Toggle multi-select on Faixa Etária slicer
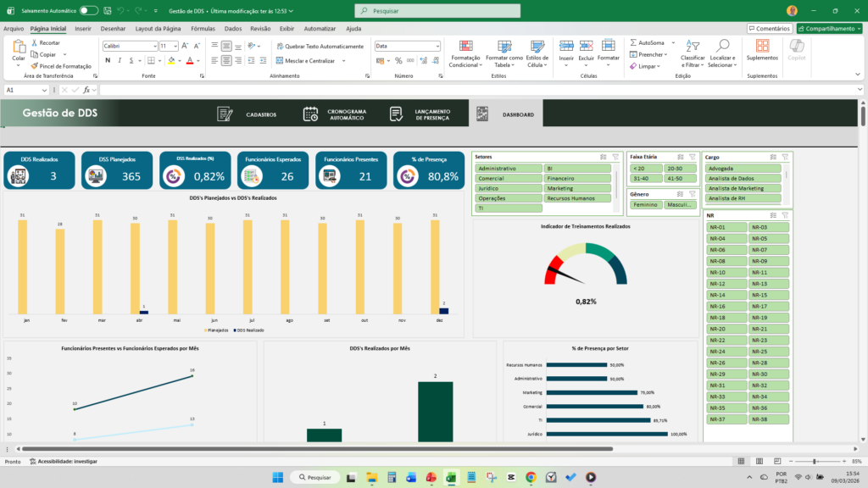This screenshot has width=868, height=488. click(681, 157)
